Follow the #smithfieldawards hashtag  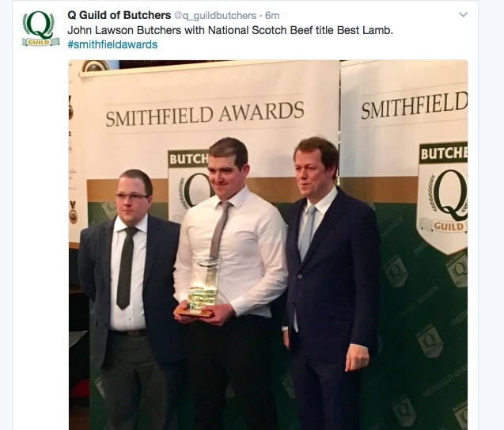[x=112, y=44]
